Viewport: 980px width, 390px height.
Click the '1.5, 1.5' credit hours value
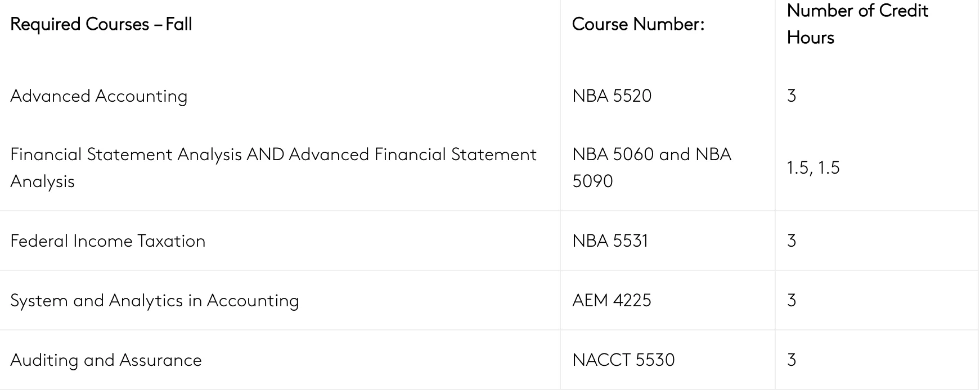coord(813,167)
